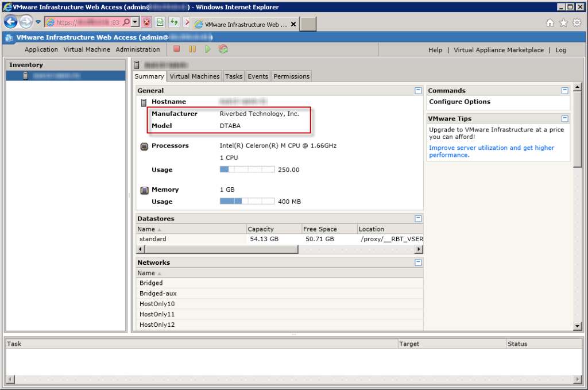Open the Administration menu
Image resolution: width=588 pixels, height=390 pixels.
(x=138, y=49)
